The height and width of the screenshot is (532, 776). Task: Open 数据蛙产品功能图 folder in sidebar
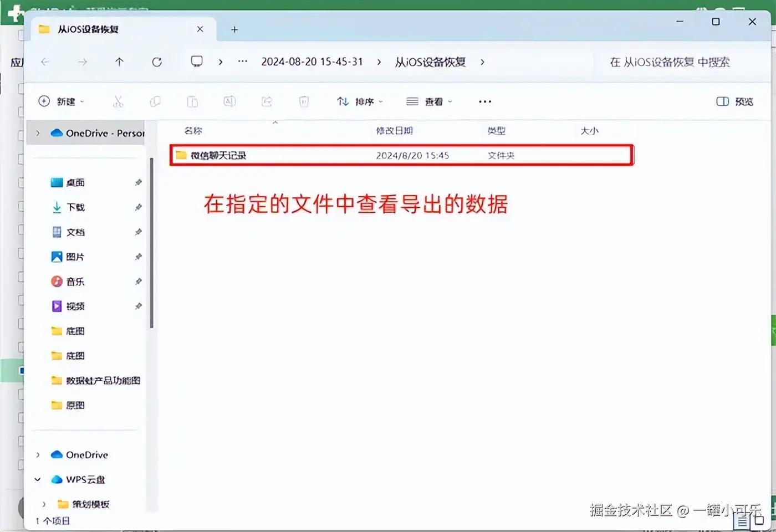tap(95, 380)
